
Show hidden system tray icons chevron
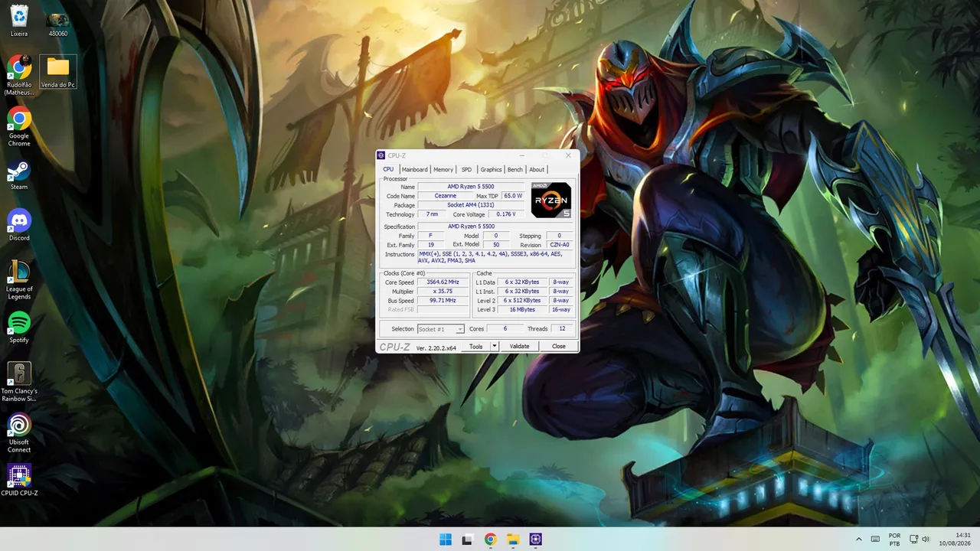(858, 540)
